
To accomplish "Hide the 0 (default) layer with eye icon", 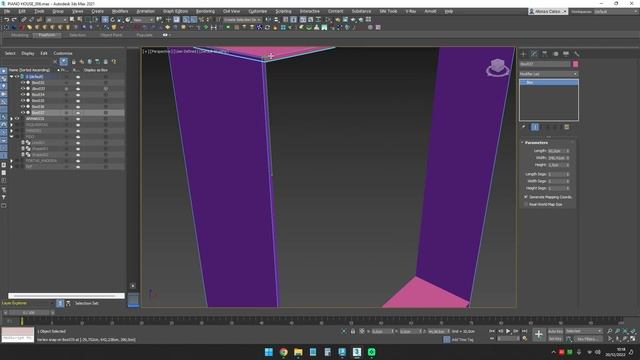I will [x=17, y=76].
